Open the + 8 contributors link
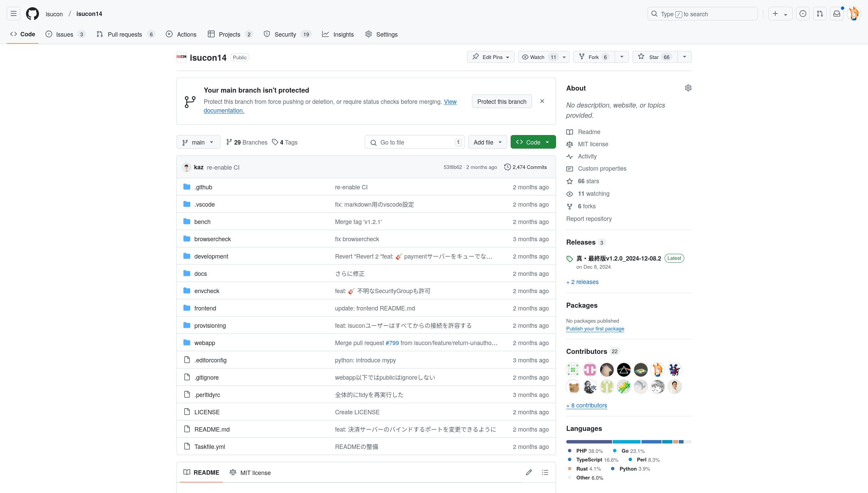The width and height of the screenshot is (868, 493). coord(587,405)
